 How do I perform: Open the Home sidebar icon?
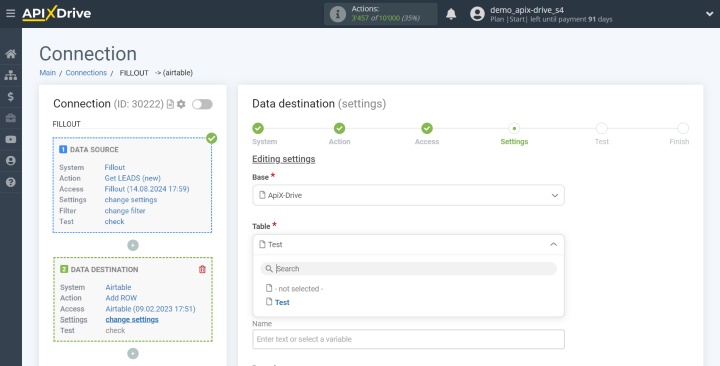point(11,54)
